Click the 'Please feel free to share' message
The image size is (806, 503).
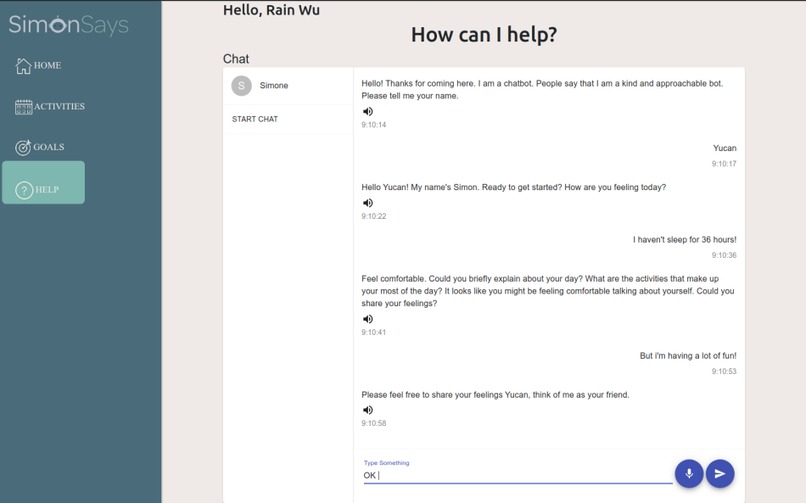click(495, 395)
